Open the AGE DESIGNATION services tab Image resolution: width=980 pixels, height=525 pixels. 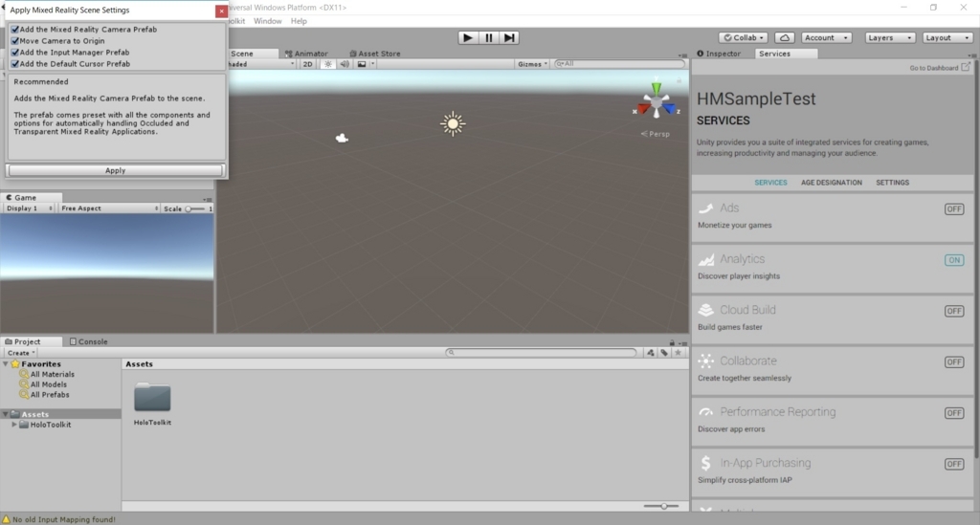832,183
